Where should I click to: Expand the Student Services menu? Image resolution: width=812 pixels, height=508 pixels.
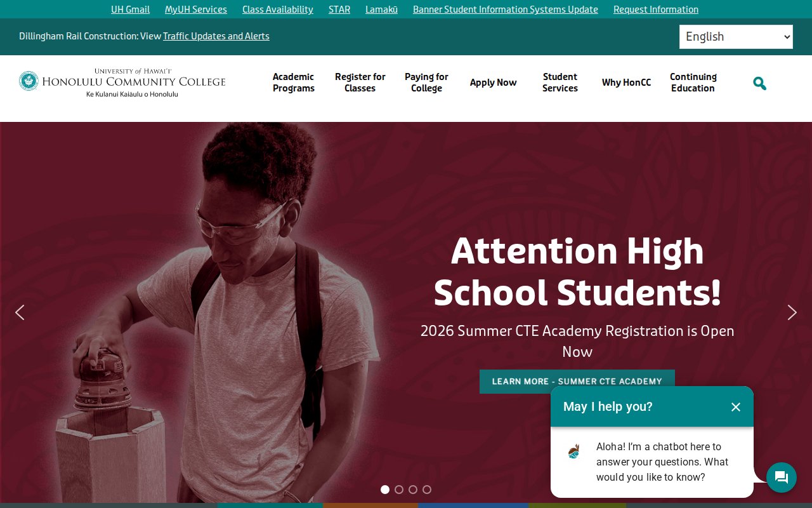point(560,83)
